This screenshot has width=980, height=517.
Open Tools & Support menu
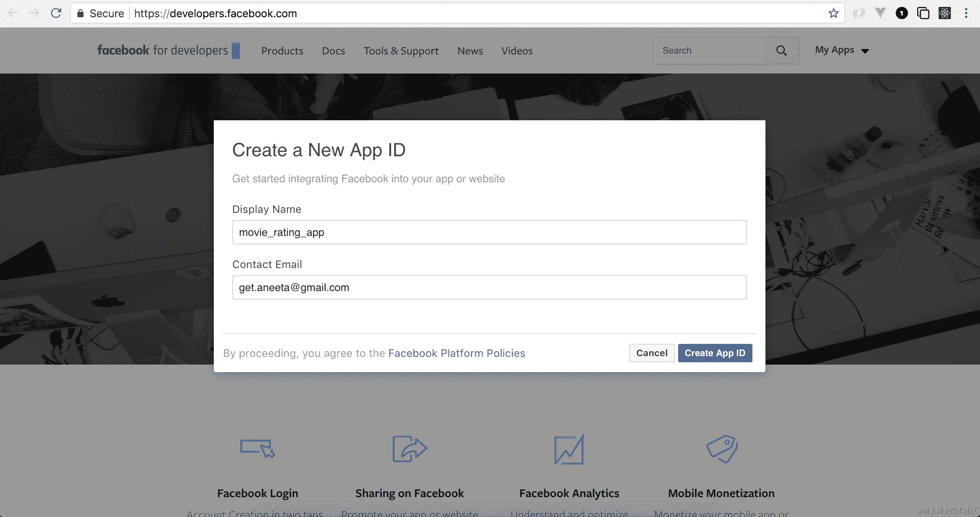401,51
